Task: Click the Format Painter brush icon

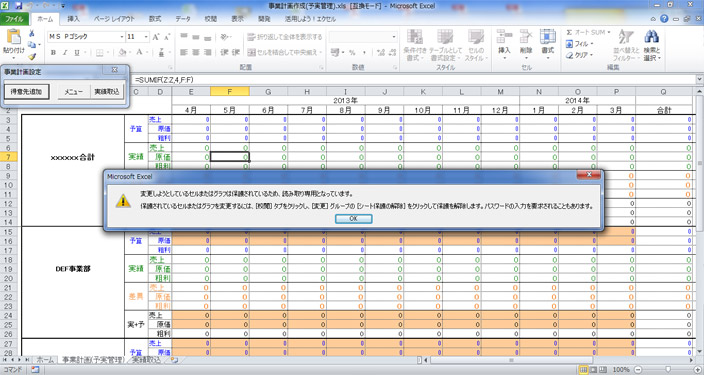Action: 32,57
